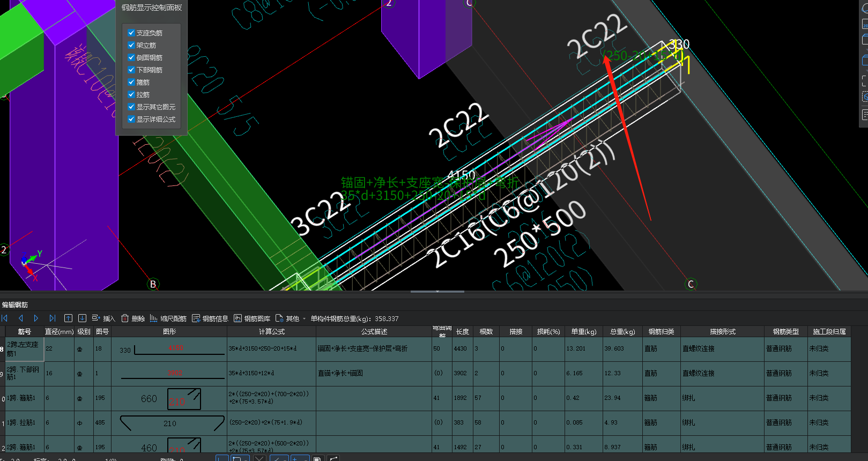Click the 直径(mm) column header
The width and height of the screenshot is (868, 461).
pyautogui.click(x=59, y=332)
